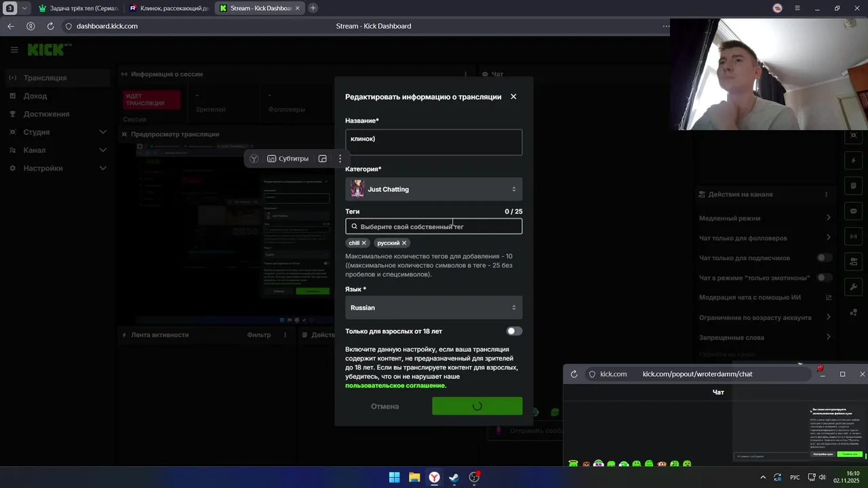Click the РУС language indicator
Image resolution: width=868 pixels, height=488 pixels.
[x=795, y=477]
